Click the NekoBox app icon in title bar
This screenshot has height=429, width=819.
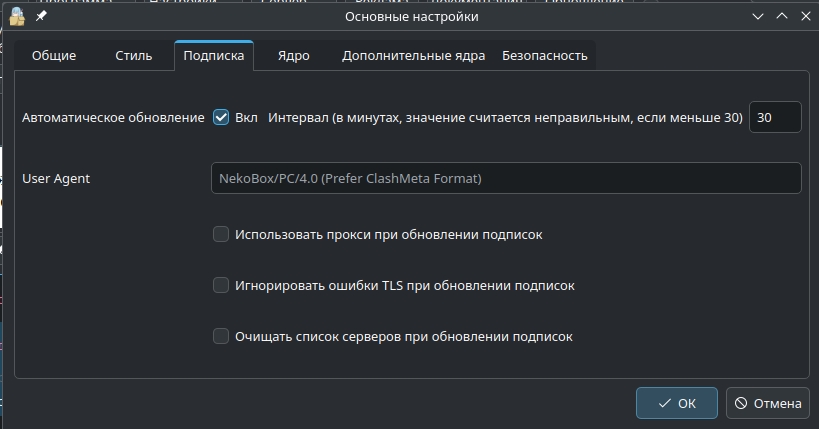tap(16, 17)
